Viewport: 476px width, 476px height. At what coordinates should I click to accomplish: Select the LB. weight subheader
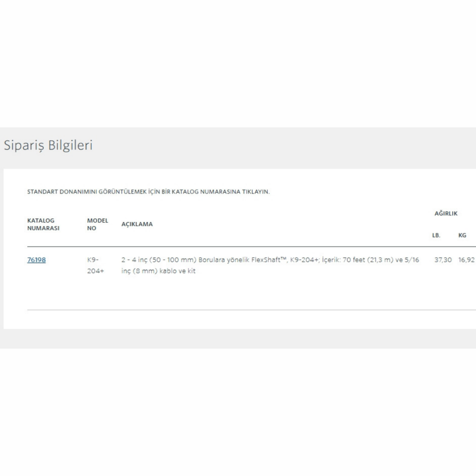tap(436, 236)
